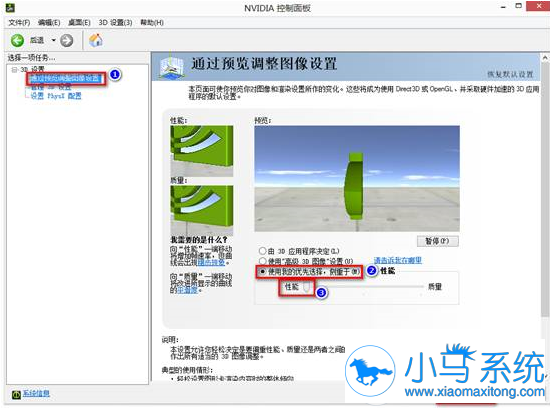
Task: Click the 质量 preview thumbnail
Action: tap(202, 210)
